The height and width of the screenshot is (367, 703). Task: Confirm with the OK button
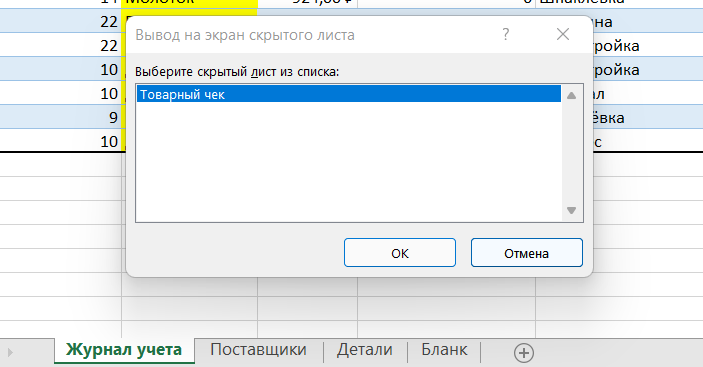[399, 253]
